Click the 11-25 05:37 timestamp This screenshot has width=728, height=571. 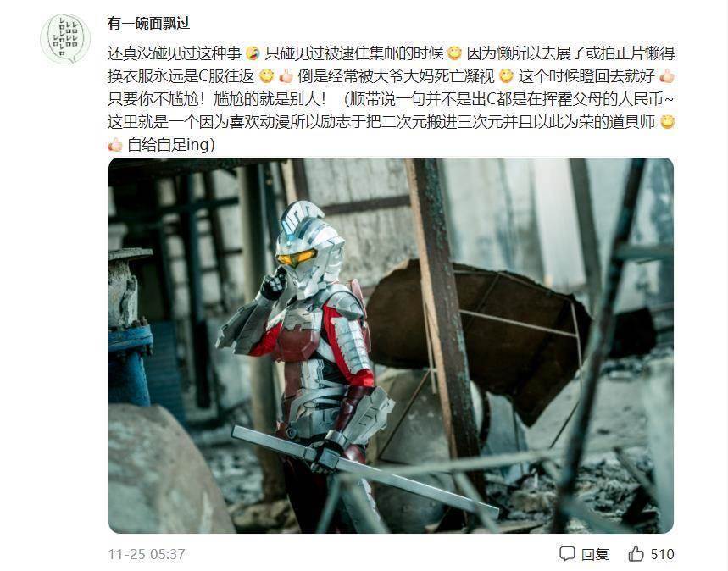[x=147, y=554]
